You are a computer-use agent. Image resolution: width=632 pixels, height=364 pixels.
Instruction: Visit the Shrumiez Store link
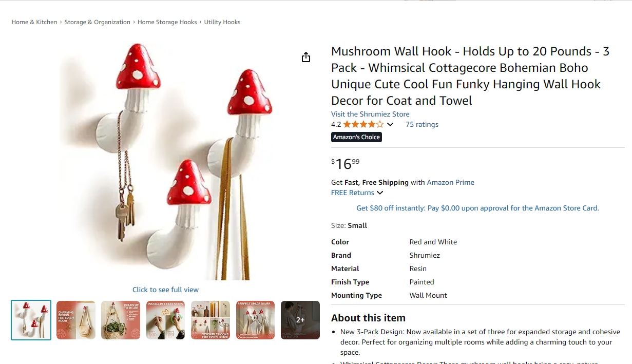coord(370,114)
